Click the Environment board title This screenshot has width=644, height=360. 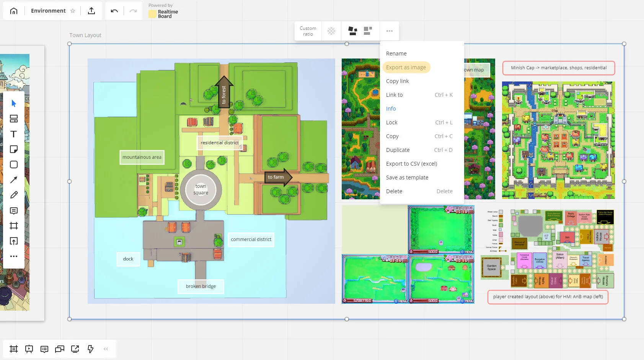point(48,11)
